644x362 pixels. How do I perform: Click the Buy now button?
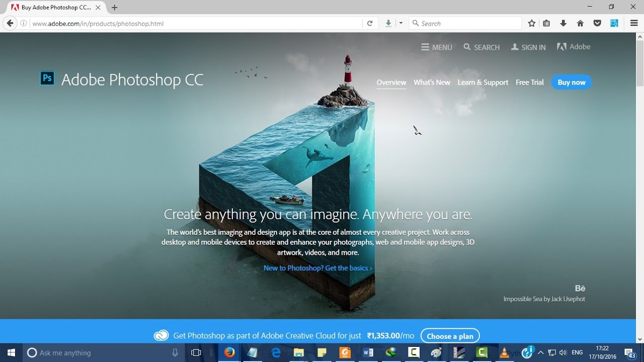[x=572, y=82]
